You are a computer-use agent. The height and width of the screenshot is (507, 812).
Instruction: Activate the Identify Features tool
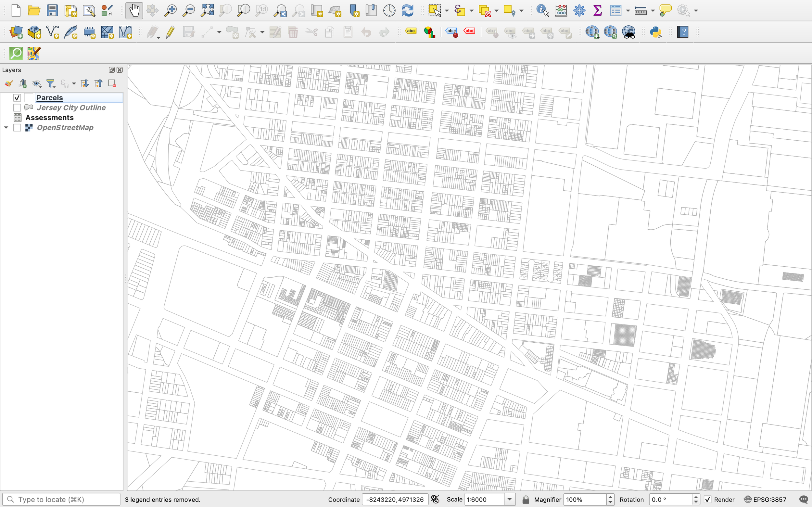[x=542, y=10]
